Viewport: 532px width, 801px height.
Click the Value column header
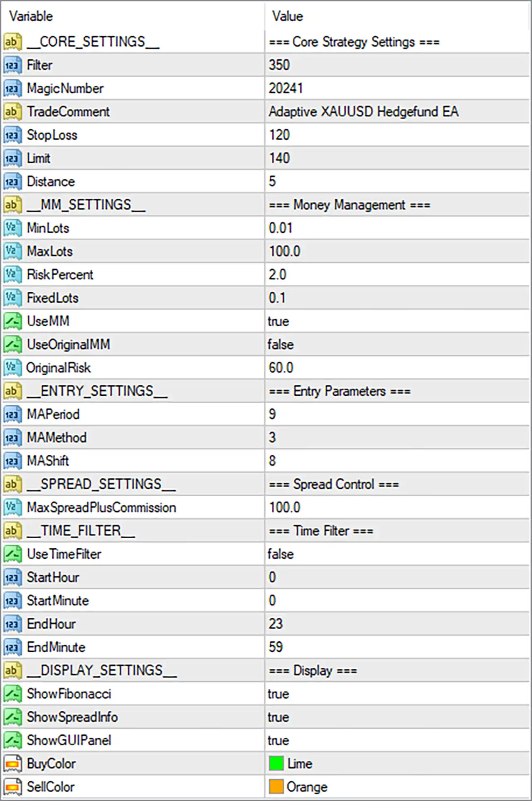[x=288, y=17]
